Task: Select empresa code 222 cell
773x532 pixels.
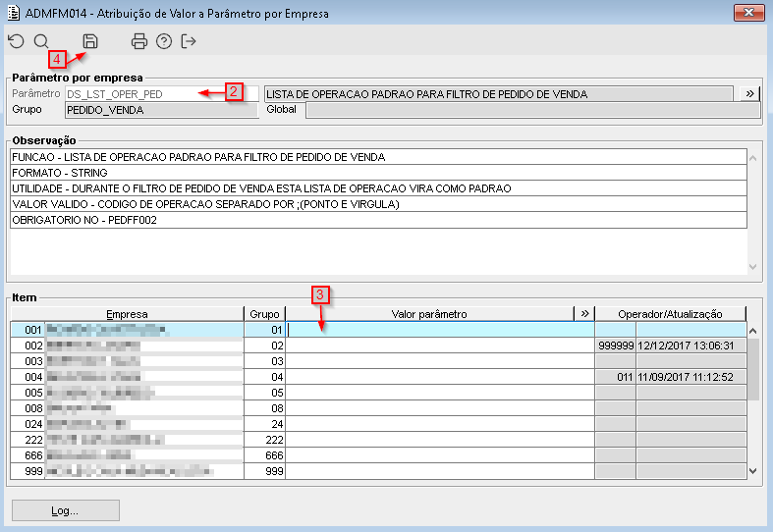Action: [28, 440]
